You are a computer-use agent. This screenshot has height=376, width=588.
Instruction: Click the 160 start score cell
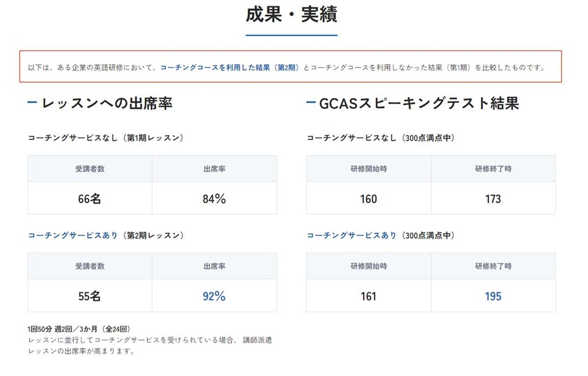(x=368, y=199)
